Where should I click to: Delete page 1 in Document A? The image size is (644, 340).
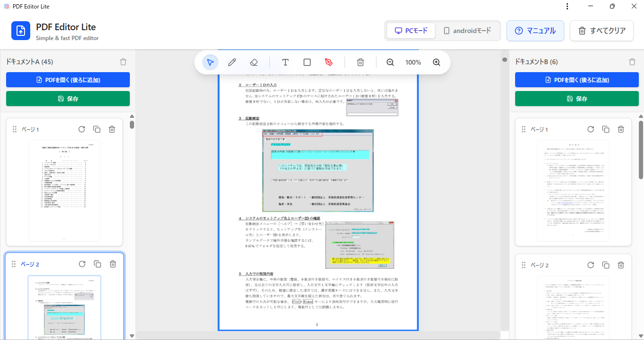click(112, 129)
